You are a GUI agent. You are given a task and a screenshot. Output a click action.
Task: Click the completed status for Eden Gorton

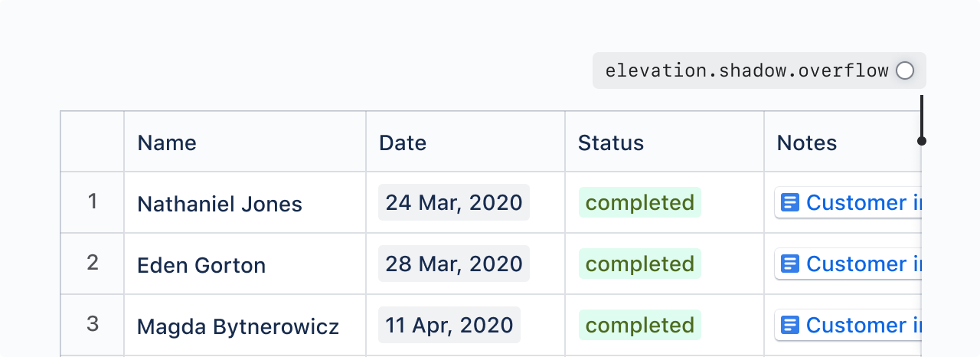tap(640, 264)
